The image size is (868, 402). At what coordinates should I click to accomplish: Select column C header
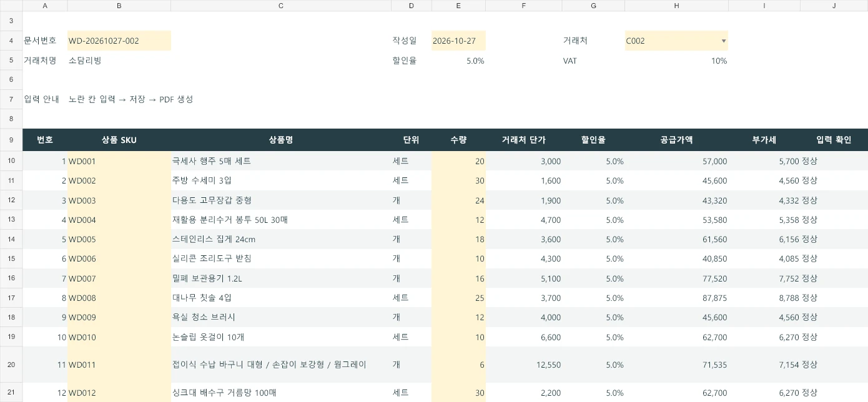pos(281,6)
